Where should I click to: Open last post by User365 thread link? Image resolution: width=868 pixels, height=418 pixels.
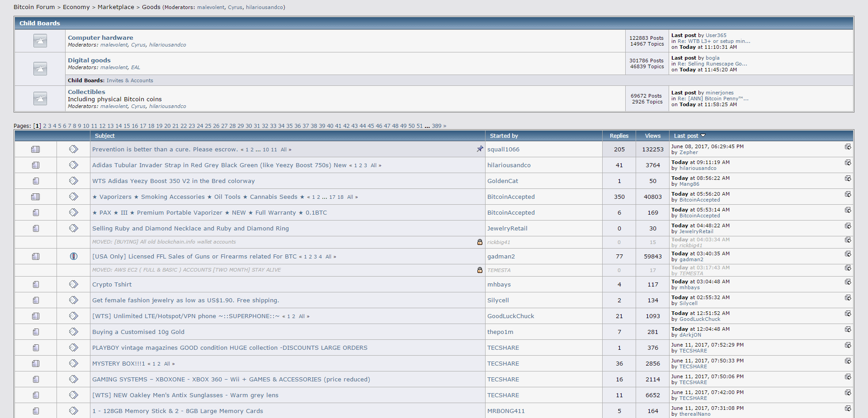[x=714, y=41]
